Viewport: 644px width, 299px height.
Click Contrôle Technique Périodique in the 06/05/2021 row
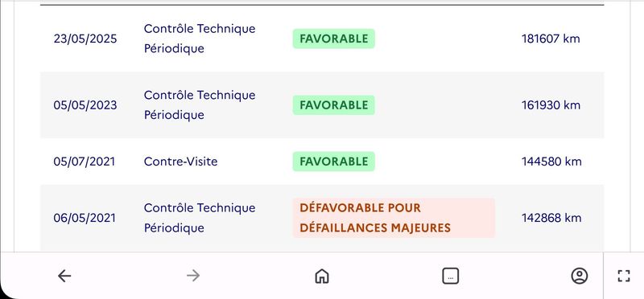pyautogui.click(x=200, y=218)
